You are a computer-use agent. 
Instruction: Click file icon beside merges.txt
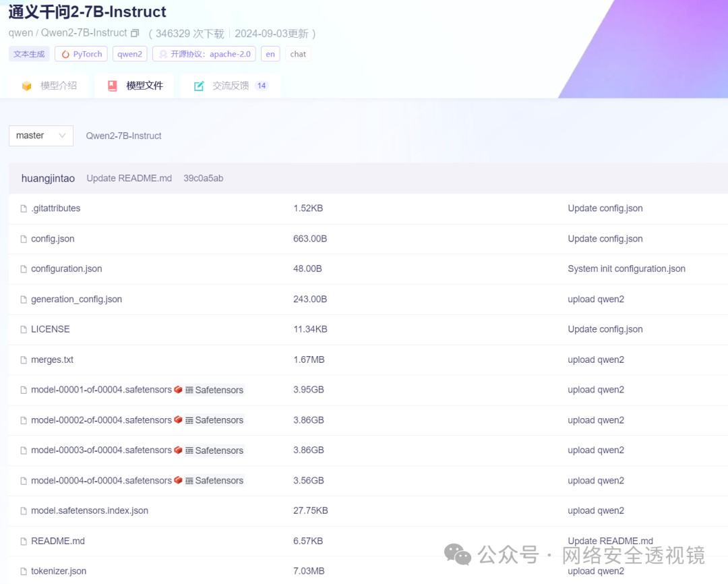[24, 360]
